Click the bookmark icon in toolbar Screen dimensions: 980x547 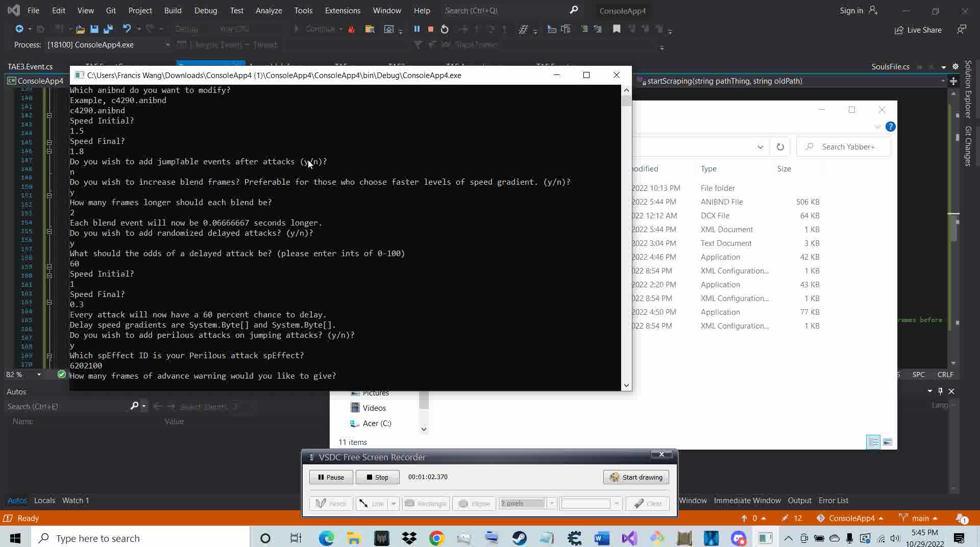(x=617, y=30)
